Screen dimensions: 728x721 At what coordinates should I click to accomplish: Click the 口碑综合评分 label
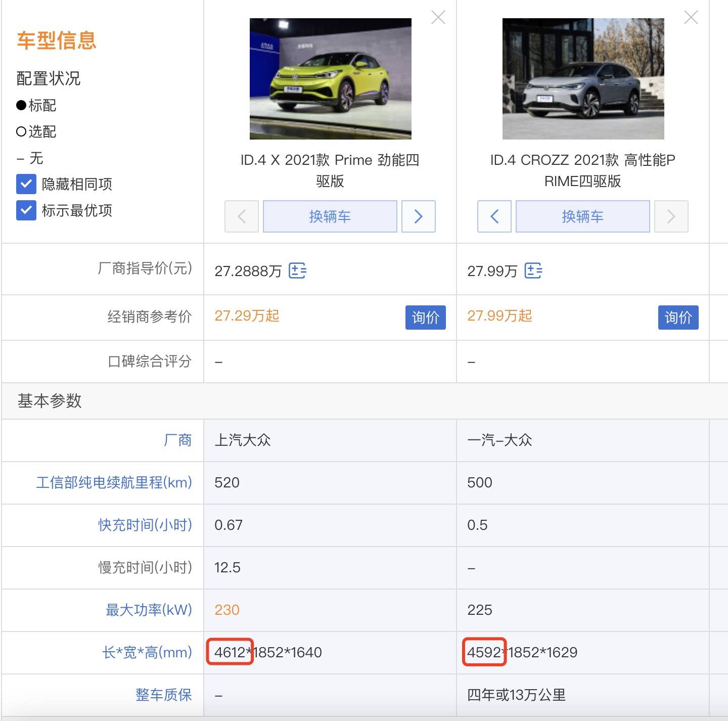pos(150,361)
